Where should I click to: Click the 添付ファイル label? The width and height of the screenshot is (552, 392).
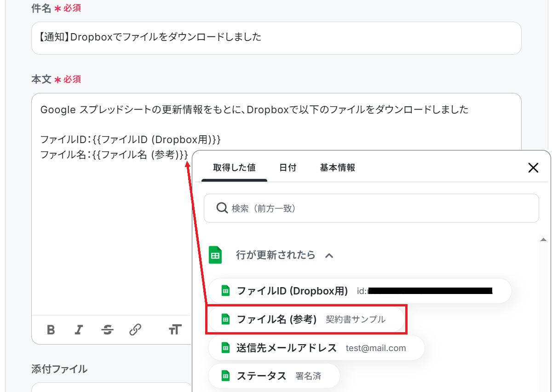coord(59,369)
